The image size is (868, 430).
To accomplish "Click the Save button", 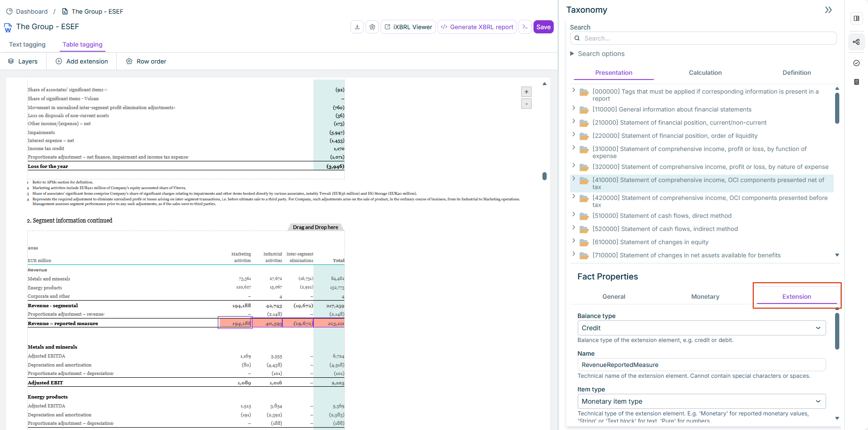I will tap(543, 27).
